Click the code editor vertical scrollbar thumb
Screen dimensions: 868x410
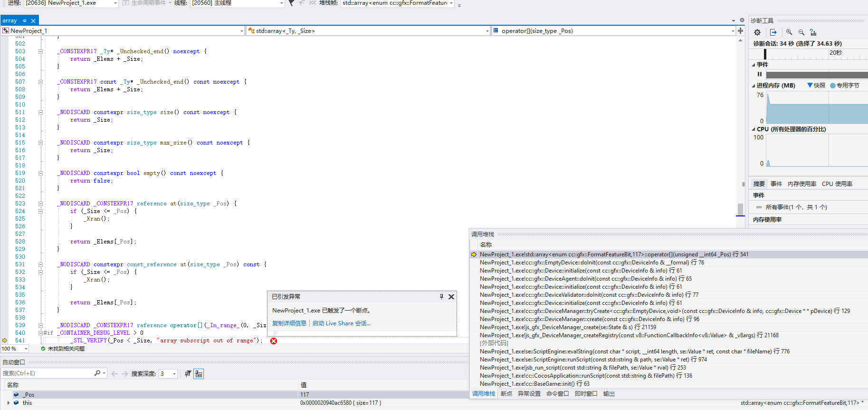tap(740, 209)
